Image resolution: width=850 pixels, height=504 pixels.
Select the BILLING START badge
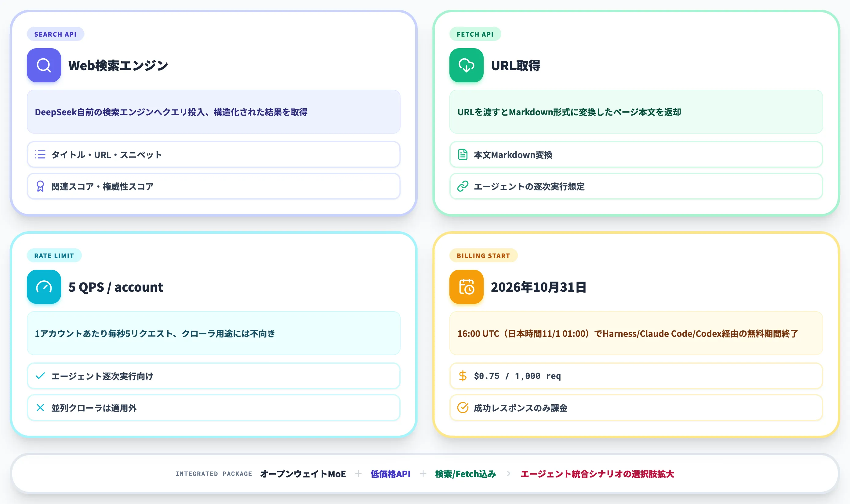point(483,255)
